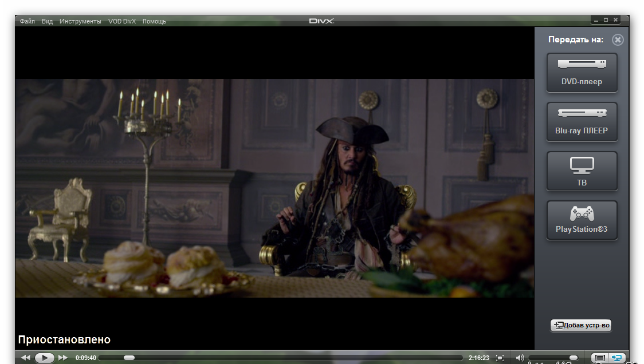
Task: Open the Вид menu
Action: (47, 21)
